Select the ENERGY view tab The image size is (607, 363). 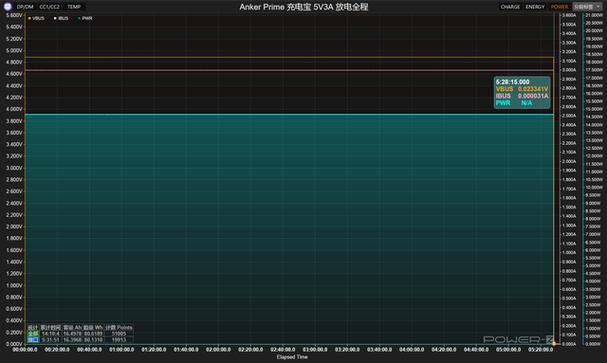(x=535, y=7)
